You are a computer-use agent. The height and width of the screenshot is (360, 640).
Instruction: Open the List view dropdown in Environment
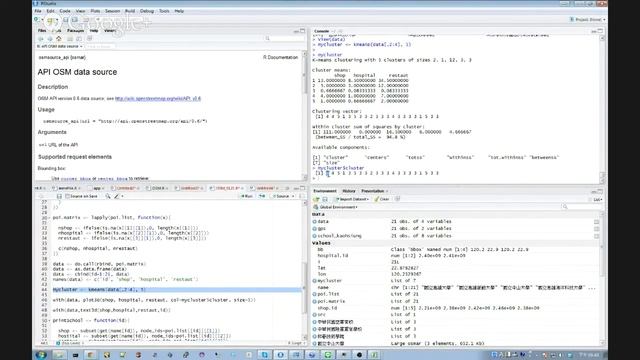(x=597, y=200)
